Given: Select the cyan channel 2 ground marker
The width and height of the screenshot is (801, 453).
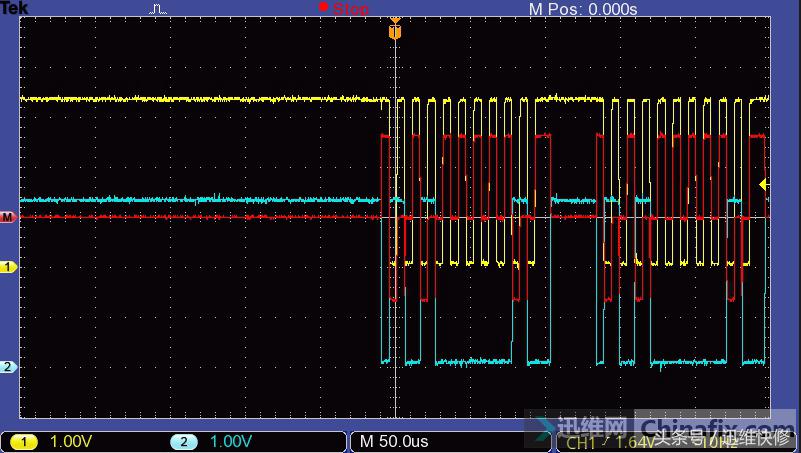Looking at the screenshot, I should click(8, 367).
